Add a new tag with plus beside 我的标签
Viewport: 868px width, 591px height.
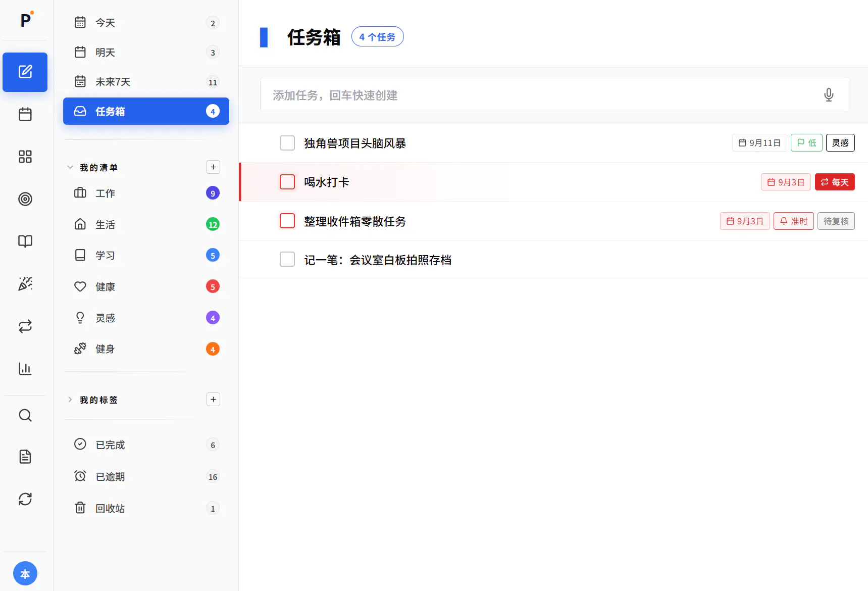pos(213,400)
